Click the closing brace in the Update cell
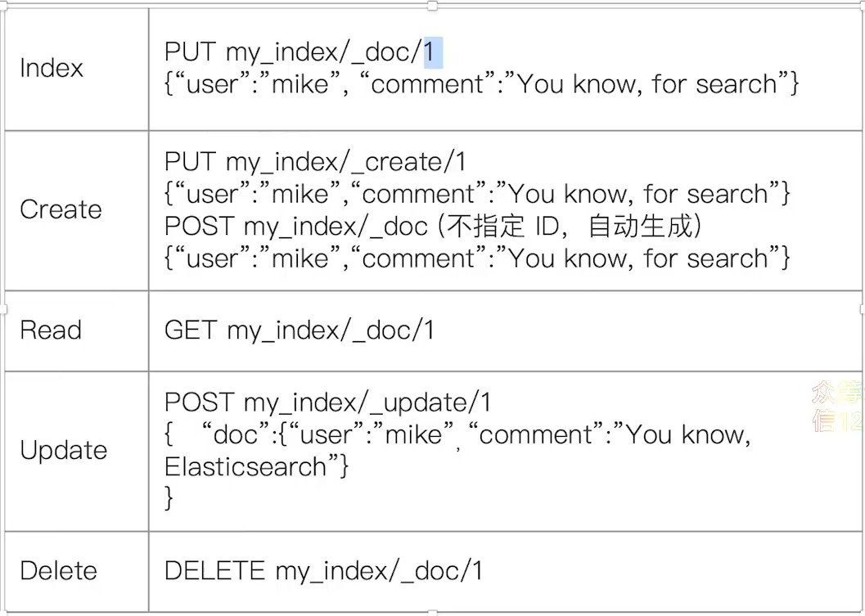The image size is (865, 616). pos(169,497)
